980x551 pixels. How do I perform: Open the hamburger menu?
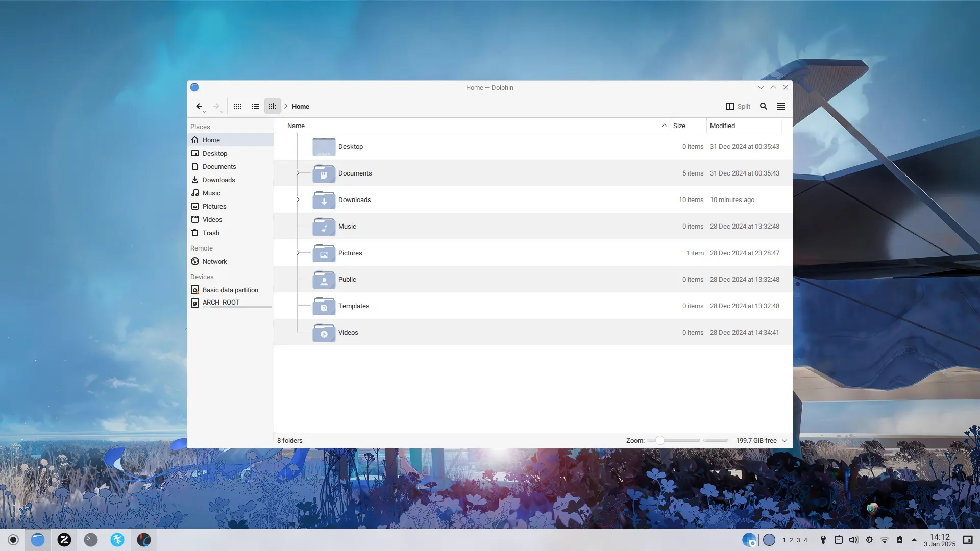coord(781,106)
